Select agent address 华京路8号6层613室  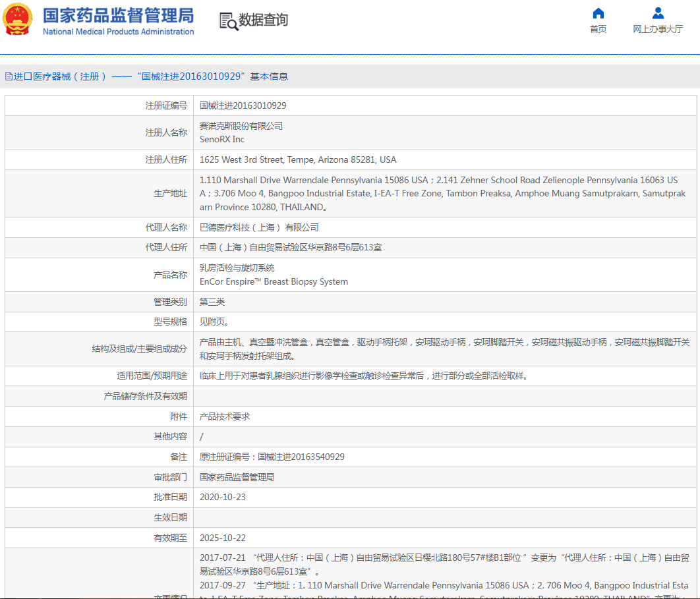coord(291,247)
